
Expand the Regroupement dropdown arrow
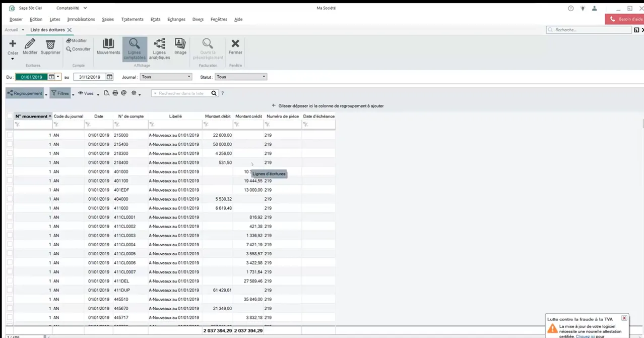coord(46,94)
